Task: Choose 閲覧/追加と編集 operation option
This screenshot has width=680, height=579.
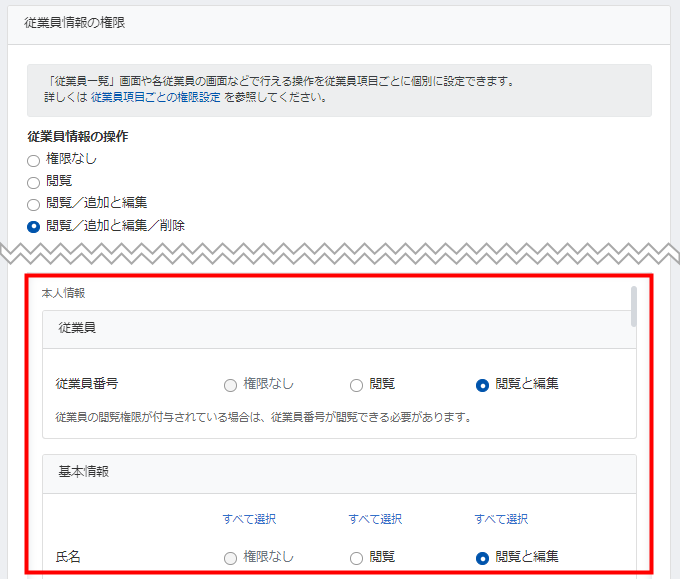Action: click(x=33, y=204)
